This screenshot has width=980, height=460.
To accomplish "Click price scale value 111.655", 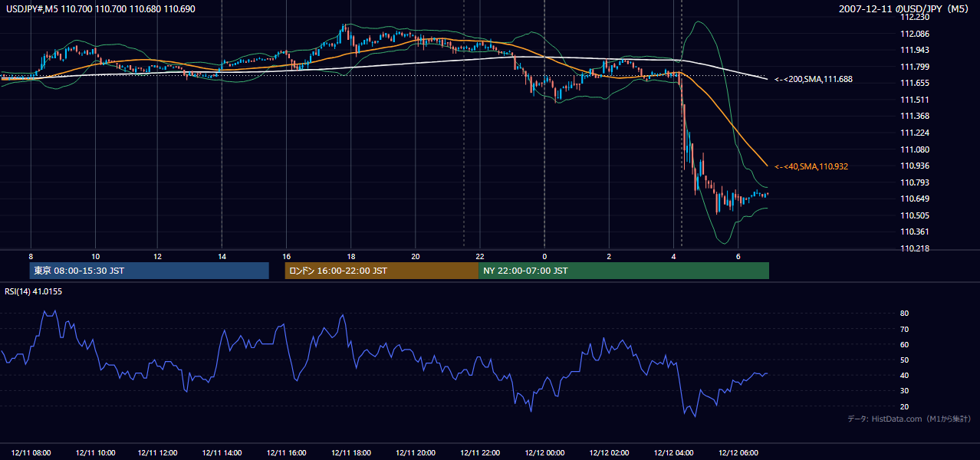I will tap(916, 83).
